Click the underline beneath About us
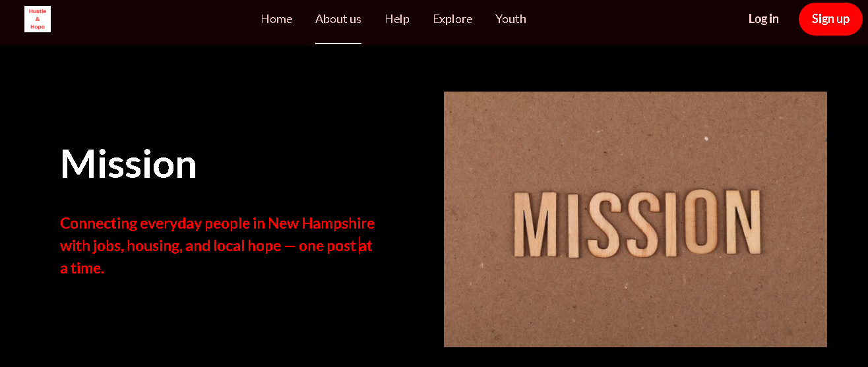Image resolution: width=868 pixels, height=367 pixels. [x=338, y=43]
